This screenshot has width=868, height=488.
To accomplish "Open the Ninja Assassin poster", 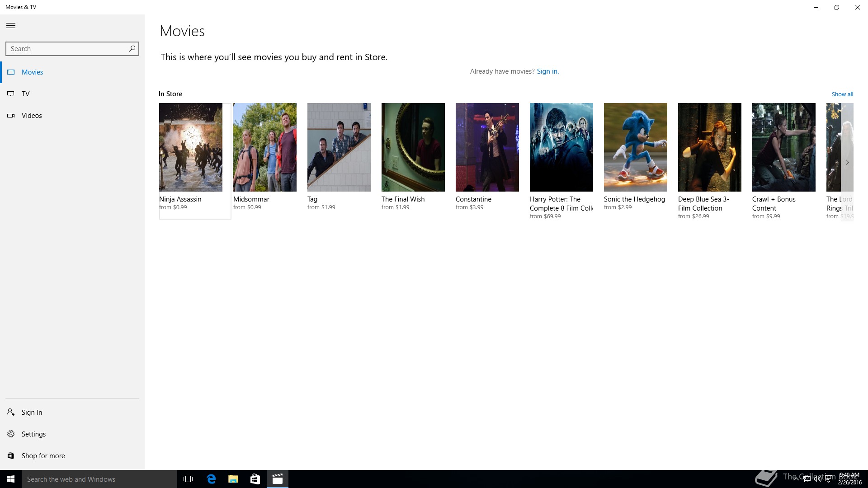I will click(191, 147).
